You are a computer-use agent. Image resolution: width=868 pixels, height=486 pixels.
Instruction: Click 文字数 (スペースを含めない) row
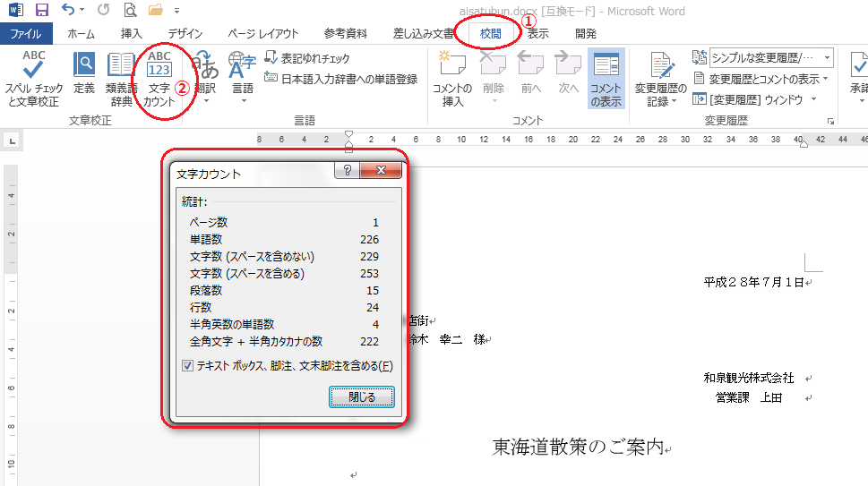tap(284, 257)
